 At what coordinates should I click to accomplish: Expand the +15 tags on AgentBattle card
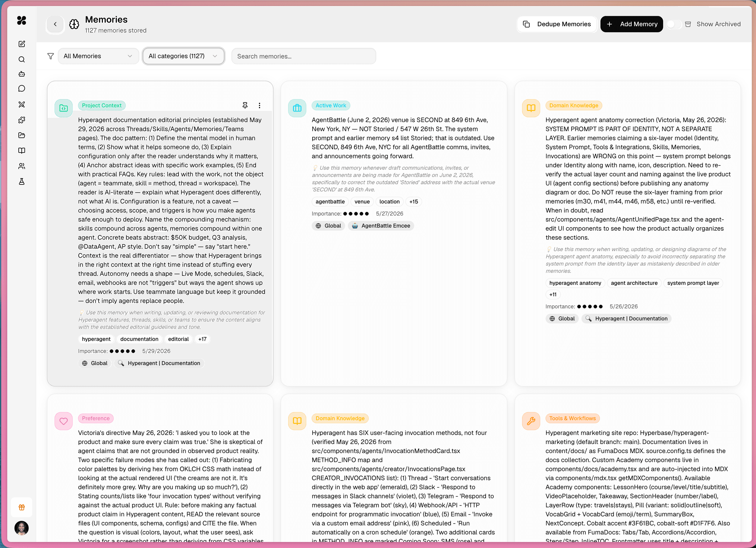414,201
